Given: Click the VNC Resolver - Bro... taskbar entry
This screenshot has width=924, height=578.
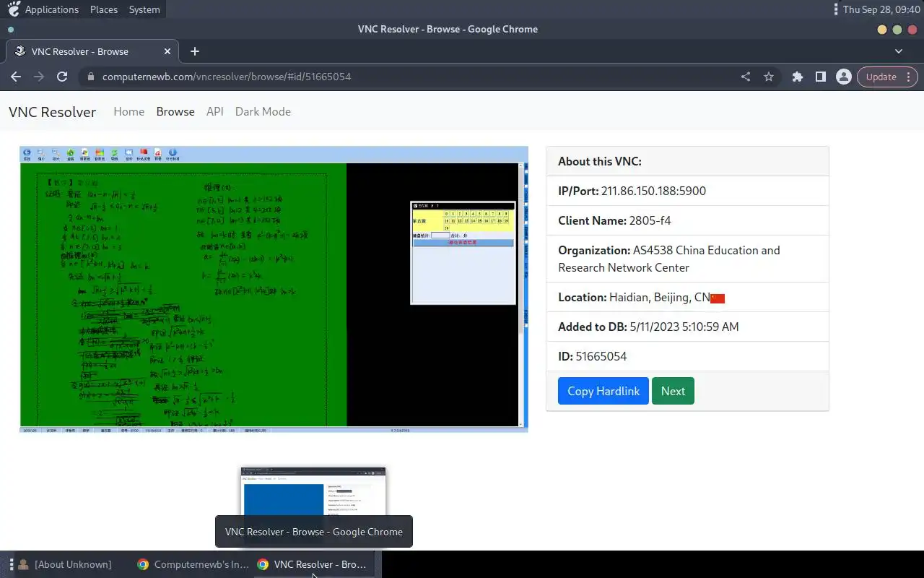Looking at the screenshot, I should click(314, 564).
